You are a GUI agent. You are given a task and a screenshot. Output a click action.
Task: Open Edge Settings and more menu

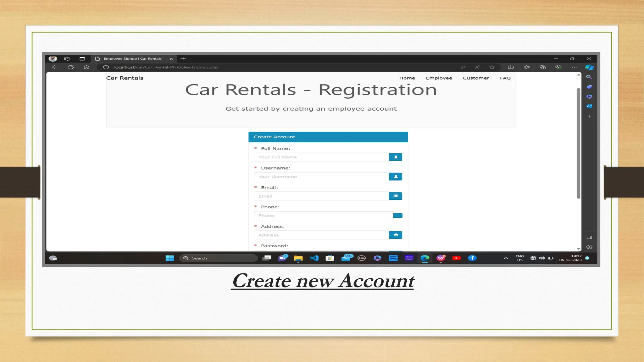pyautogui.click(x=574, y=67)
